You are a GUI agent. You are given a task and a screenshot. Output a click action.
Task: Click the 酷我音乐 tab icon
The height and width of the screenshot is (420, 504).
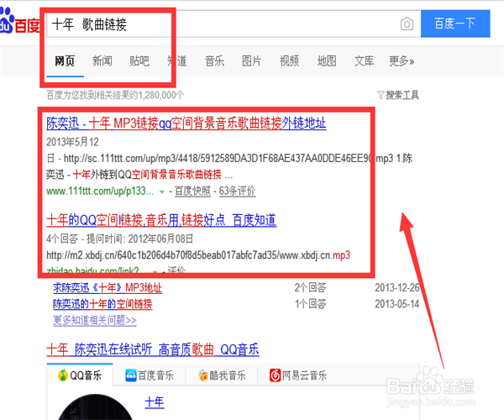pos(202,375)
